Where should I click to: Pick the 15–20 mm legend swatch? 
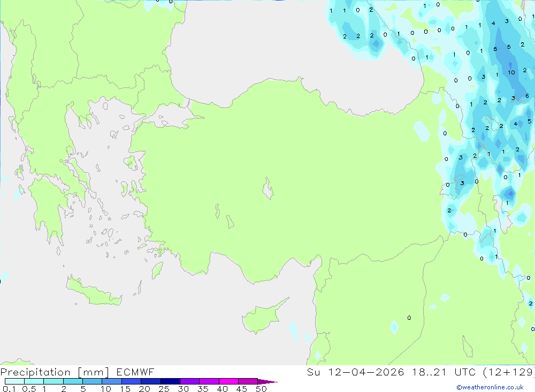pos(132,381)
